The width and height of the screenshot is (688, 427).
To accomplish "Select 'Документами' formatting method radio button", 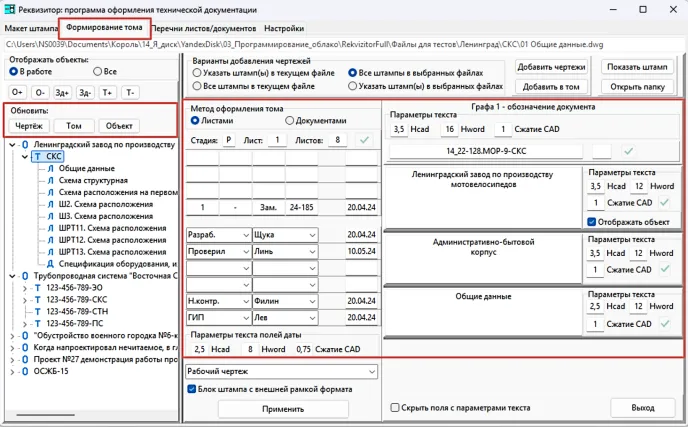I will tap(290, 120).
